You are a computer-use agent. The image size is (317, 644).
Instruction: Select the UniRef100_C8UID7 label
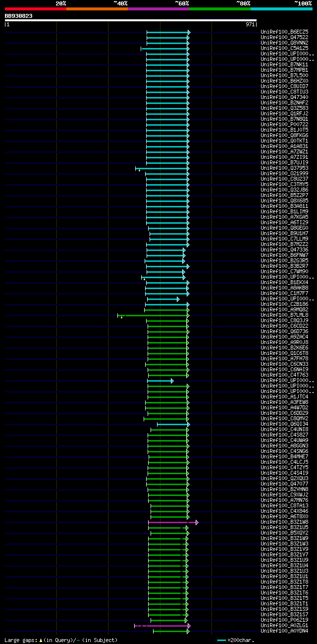284,87
